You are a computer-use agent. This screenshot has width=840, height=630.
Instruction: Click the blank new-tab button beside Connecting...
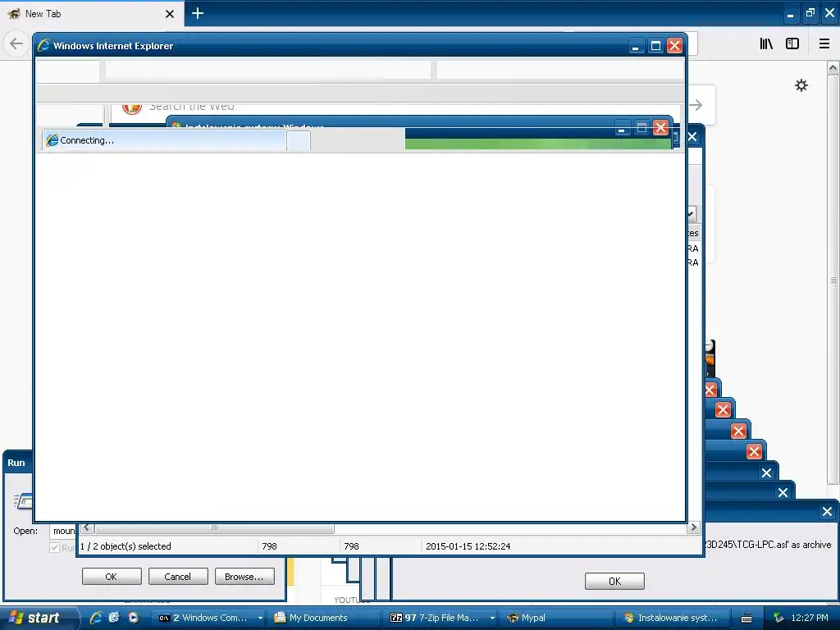(x=299, y=141)
